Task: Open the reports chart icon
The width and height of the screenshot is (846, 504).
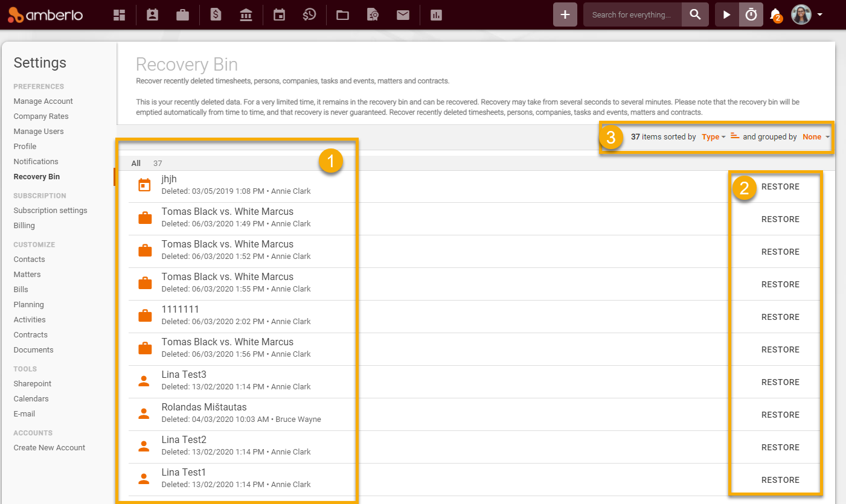Action: click(x=436, y=15)
